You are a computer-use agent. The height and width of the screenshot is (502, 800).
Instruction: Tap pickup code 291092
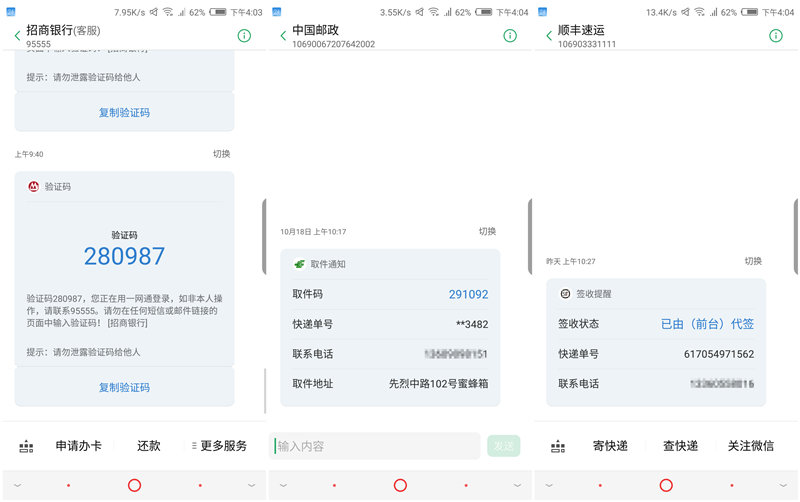coord(468,294)
